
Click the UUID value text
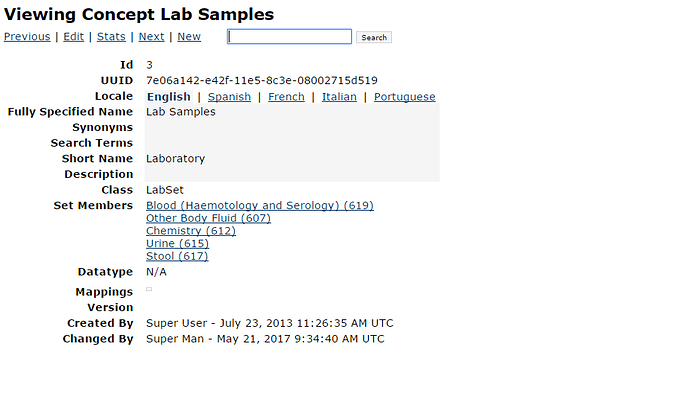(262, 81)
